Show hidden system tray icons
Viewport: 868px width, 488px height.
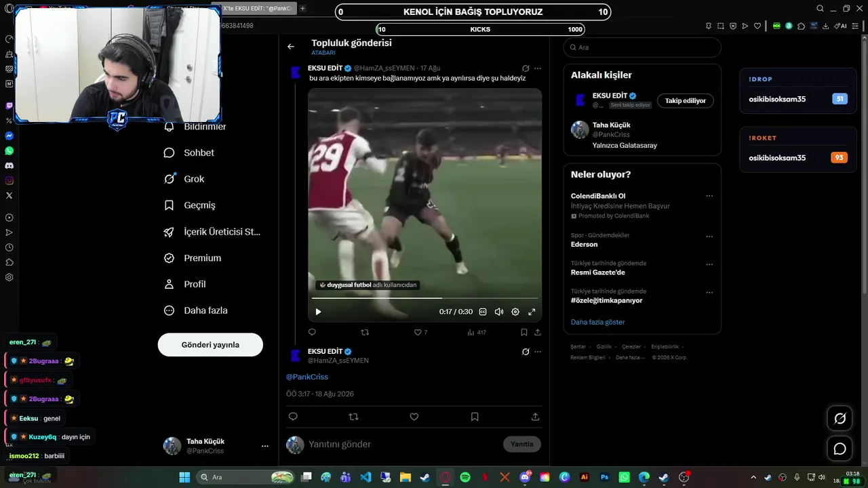click(753, 477)
